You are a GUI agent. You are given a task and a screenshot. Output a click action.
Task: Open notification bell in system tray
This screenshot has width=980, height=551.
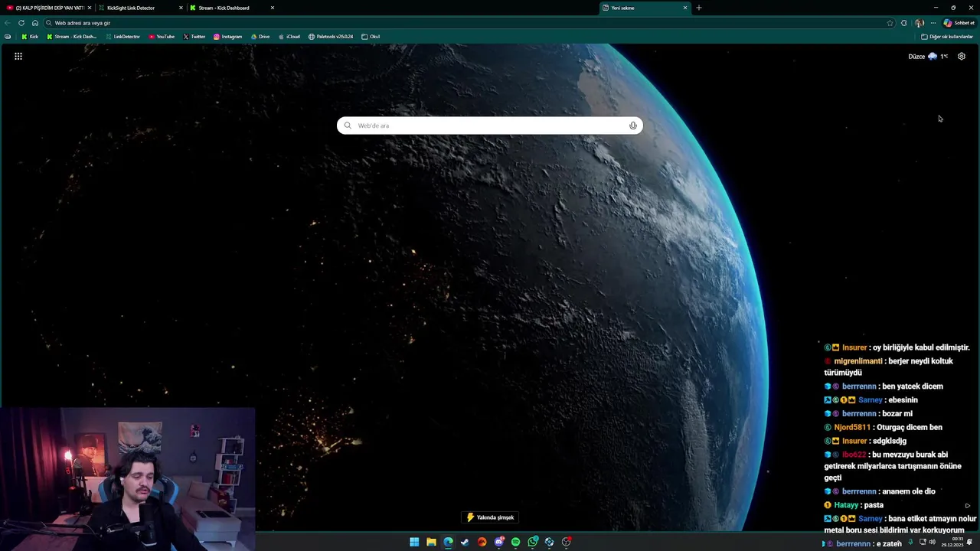coord(970,542)
